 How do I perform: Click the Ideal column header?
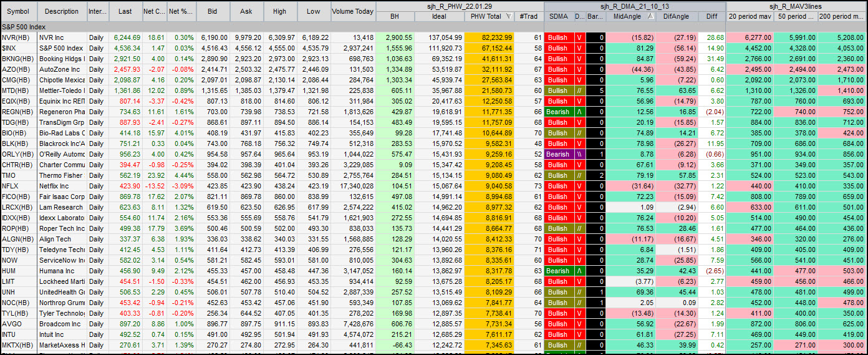[x=439, y=17]
